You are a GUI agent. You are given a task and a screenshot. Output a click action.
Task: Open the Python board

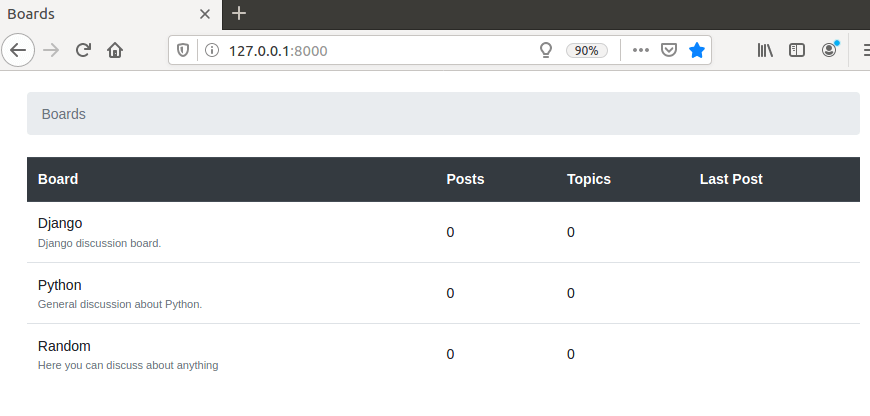(59, 285)
